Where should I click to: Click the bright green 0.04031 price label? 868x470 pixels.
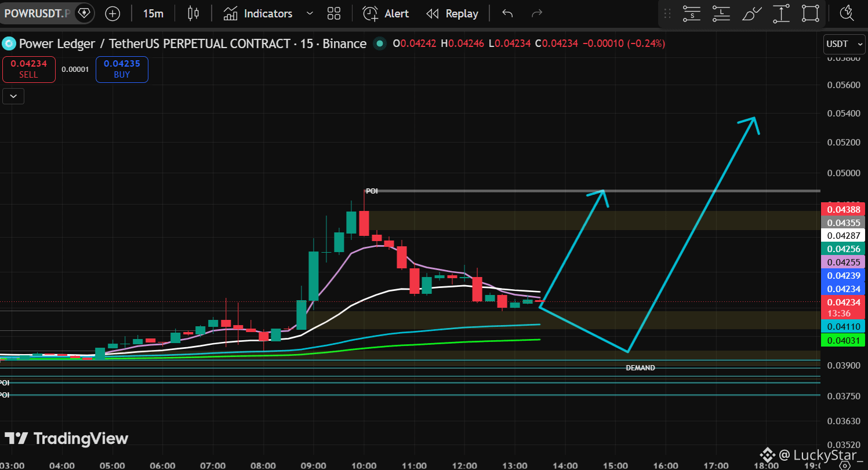point(844,340)
